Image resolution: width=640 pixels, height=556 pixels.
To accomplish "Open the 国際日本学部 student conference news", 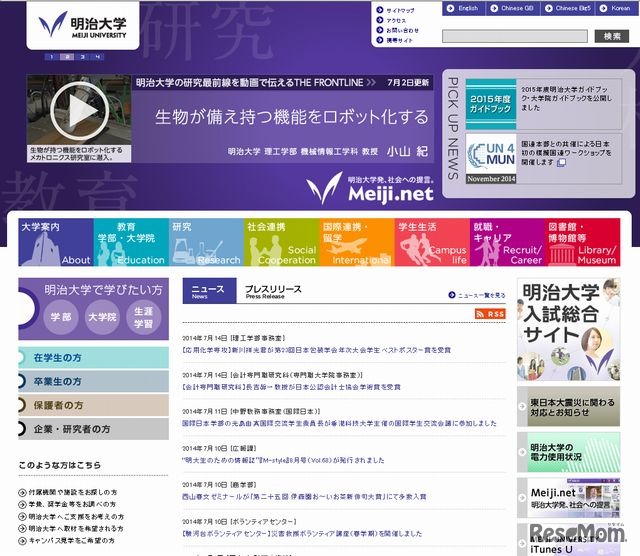I will coord(339,423).
